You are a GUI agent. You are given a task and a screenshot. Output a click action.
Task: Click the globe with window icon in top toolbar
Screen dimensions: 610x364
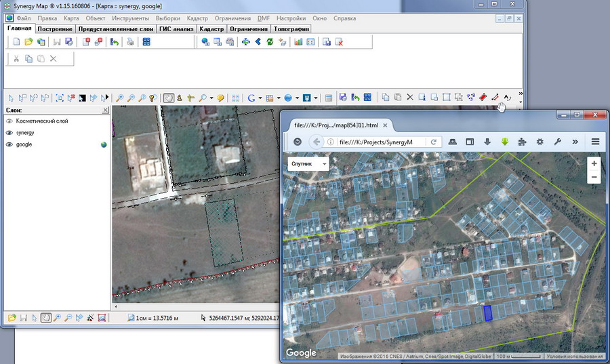point(205,41)
